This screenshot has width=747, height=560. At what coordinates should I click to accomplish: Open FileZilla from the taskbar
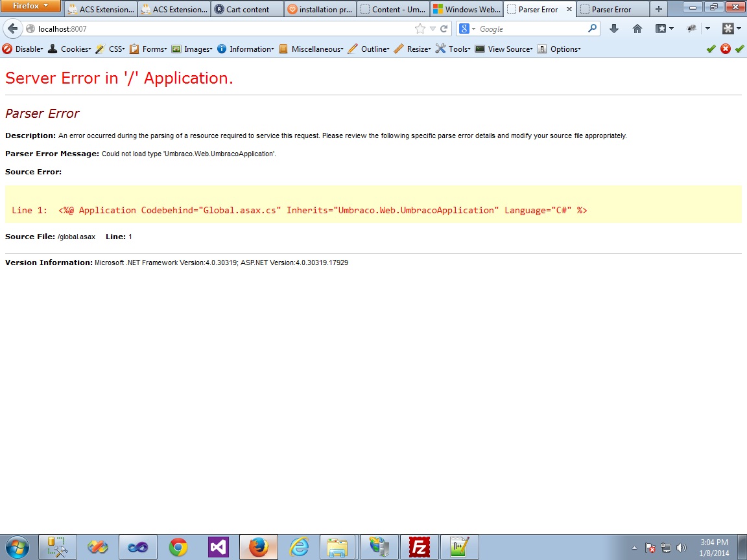click(420, 548)
